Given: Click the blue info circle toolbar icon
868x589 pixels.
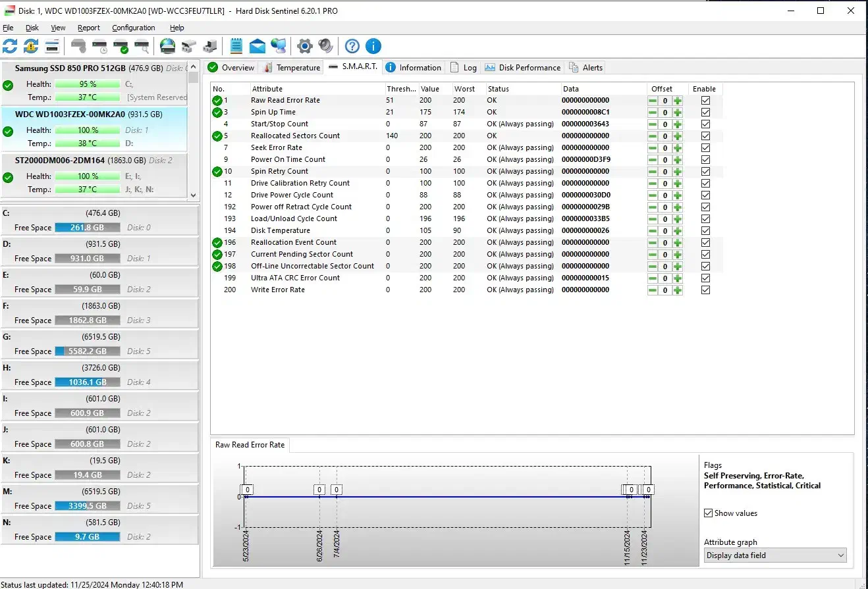Looking at the screenshot, I should pos(373,46).
